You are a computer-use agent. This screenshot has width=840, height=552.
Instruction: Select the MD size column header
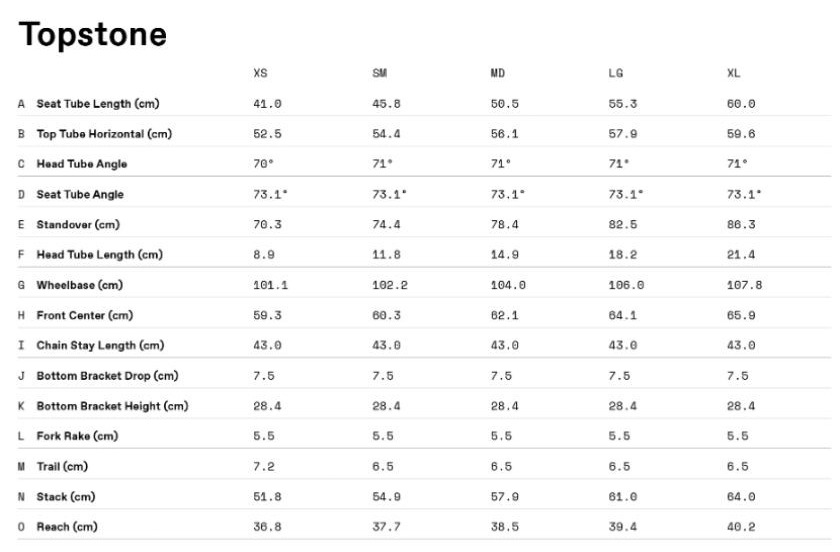[x=498, y=73]
